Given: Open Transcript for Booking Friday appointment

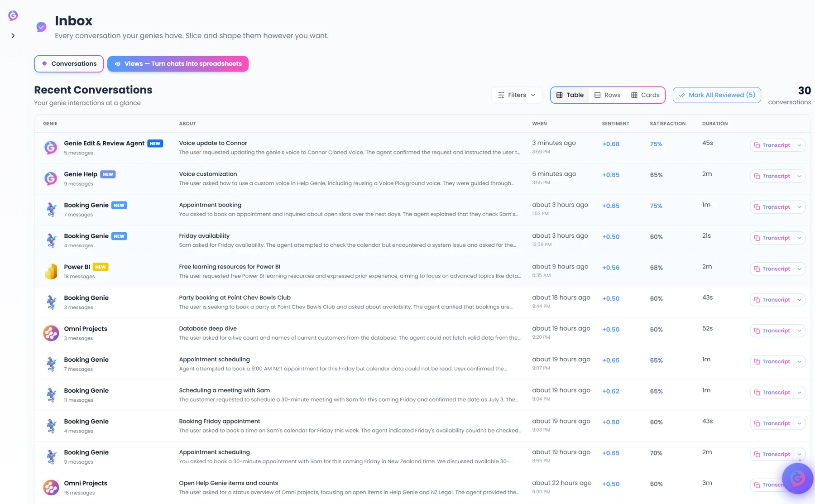Looking at the screenshot, I should click(x=772, y=423).
